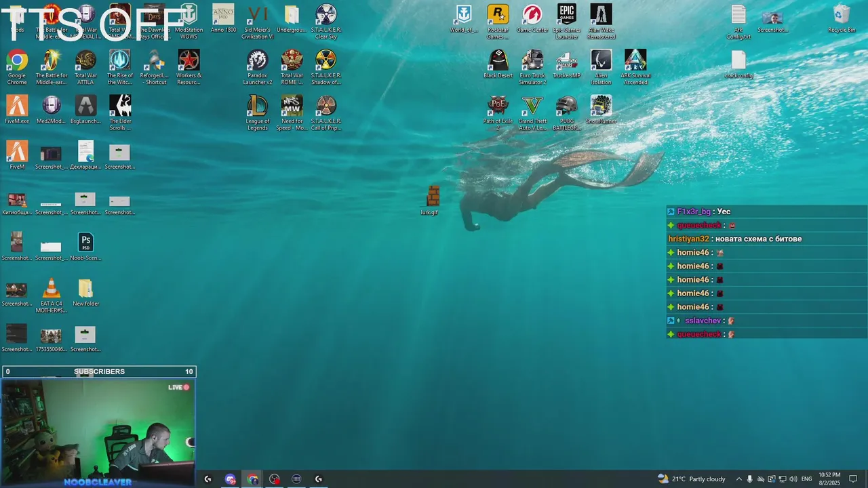
Task: Launch Black Desert shortcut
Action: pyautogui.click(x=498, y=64)
